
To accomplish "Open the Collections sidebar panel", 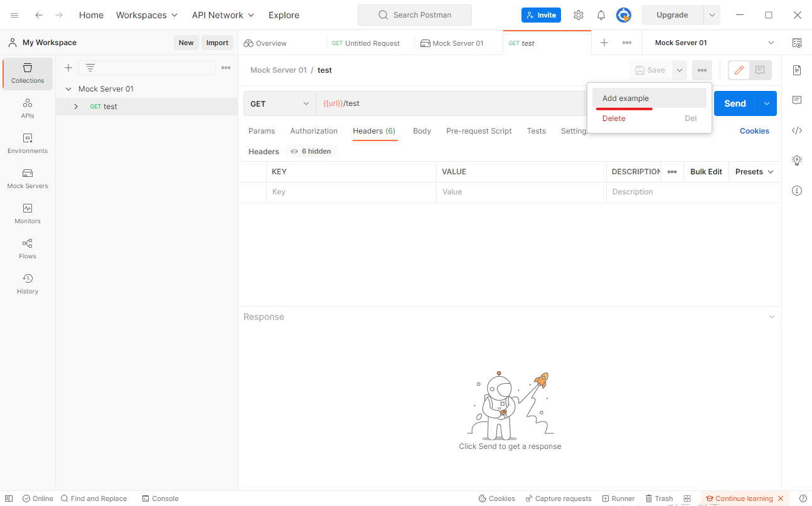I will pyautogui.click(x=28, y=73).
